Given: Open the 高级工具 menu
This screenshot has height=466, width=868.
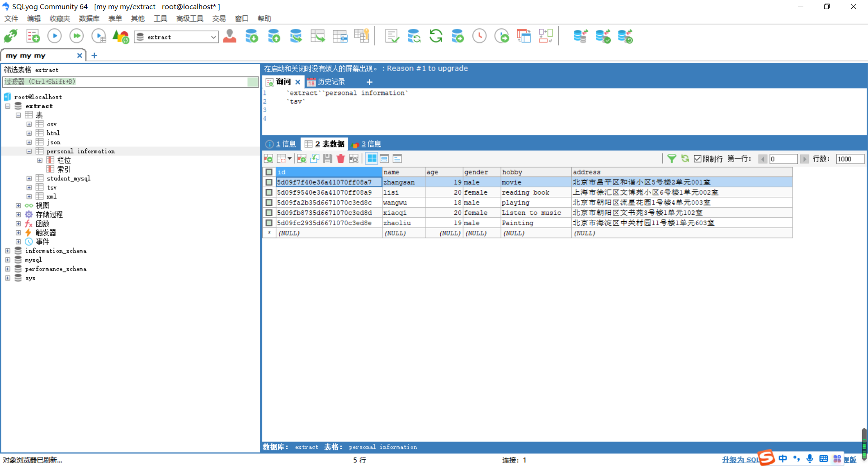Looking at the screenshot, I should click(x=190, y=19).
